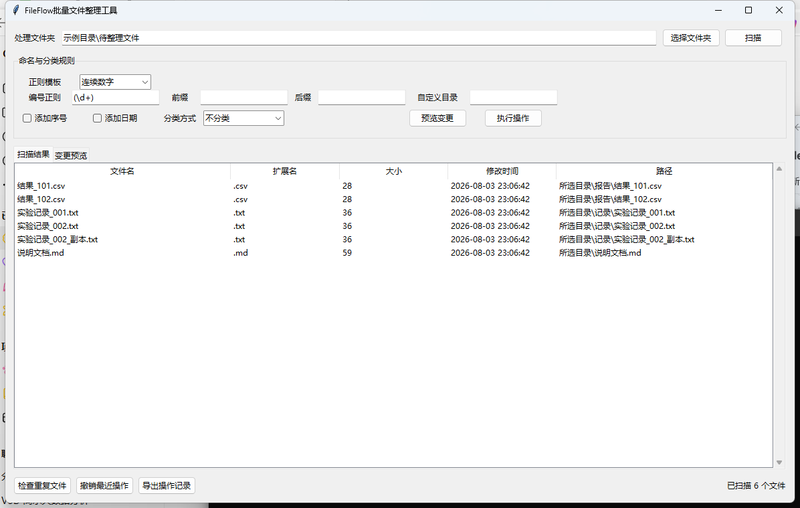Select the row 实验记录_001.txt
The height and width of the screenshot is (508, 800).
click(393, 213)
